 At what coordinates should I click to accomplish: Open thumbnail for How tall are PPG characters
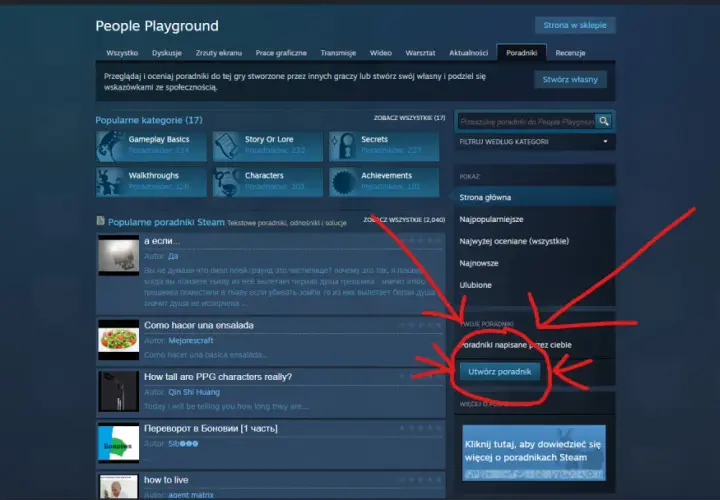click(118, 392)
